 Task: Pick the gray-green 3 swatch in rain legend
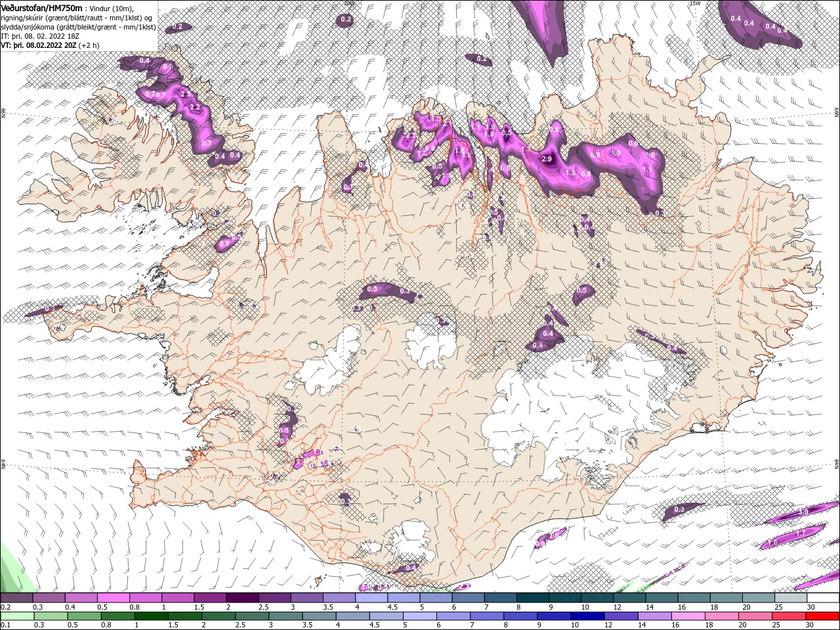click(x=285, y=616)
